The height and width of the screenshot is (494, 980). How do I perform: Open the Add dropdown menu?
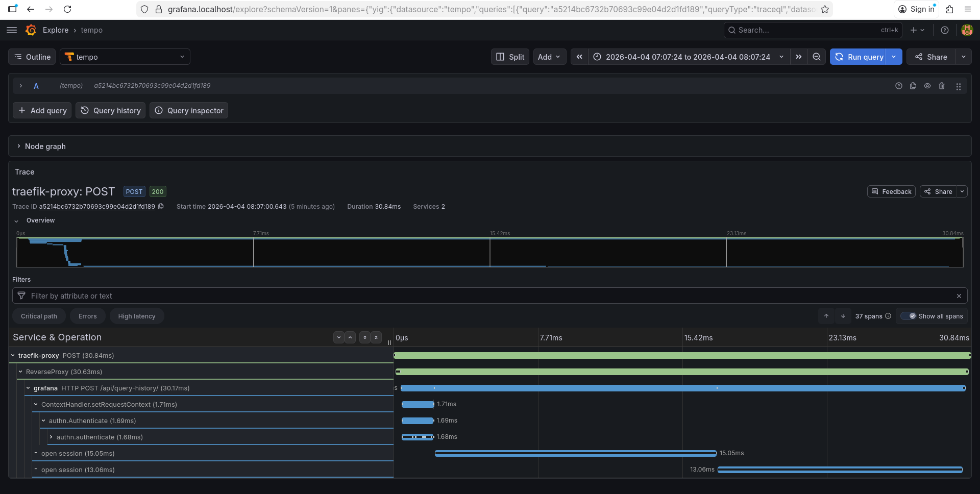[549, 57]
